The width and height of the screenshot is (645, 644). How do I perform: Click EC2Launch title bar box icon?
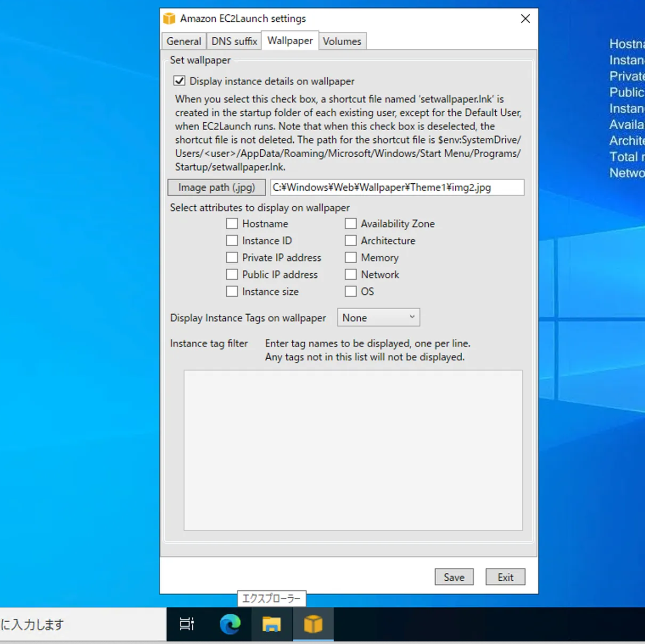(x=169, y=19)
